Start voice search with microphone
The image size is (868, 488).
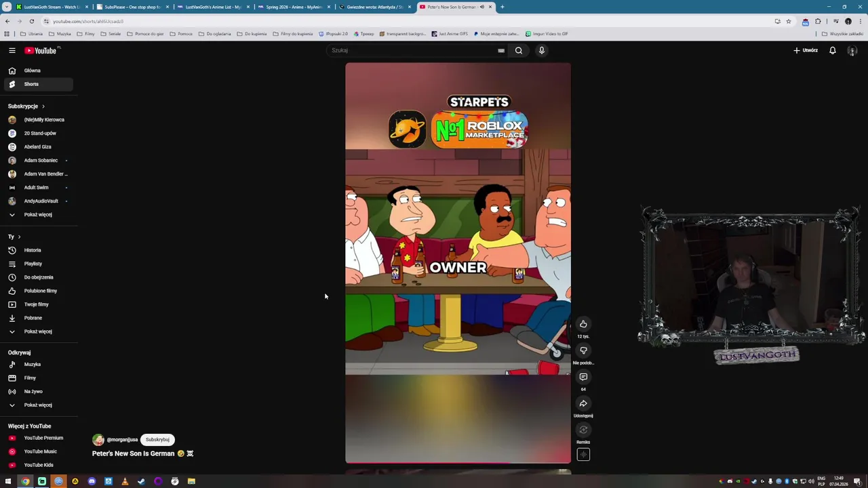[542, 50]
